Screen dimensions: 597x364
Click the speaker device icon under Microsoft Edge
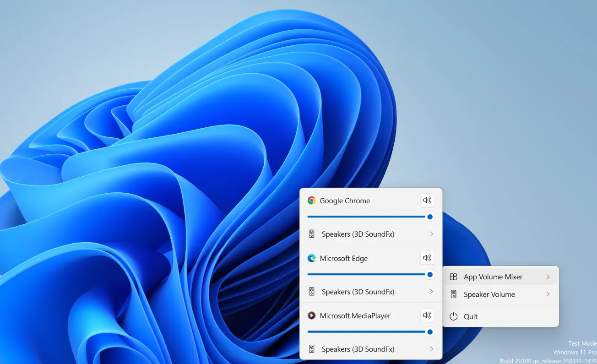(312, 292)
